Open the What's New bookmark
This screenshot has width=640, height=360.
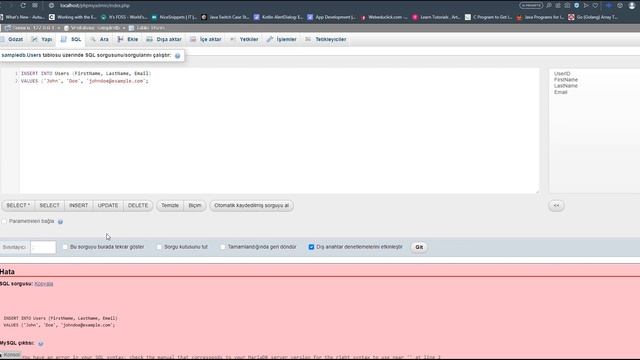coord(22,17)
